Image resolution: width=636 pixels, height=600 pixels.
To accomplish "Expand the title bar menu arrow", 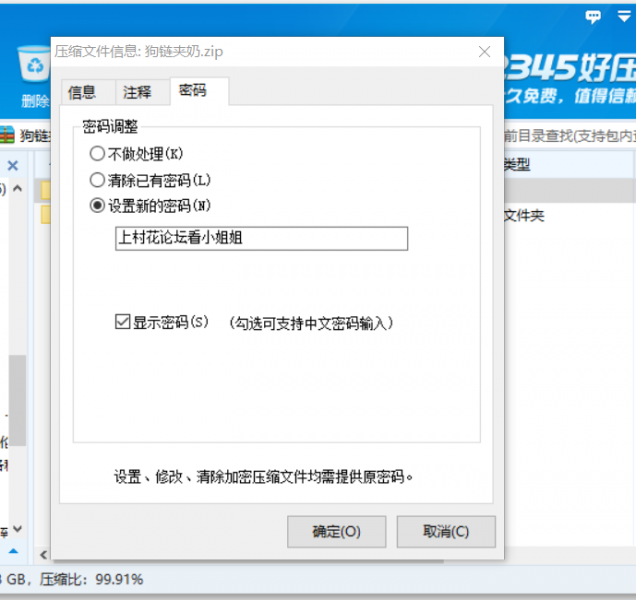I will point(622,16).
